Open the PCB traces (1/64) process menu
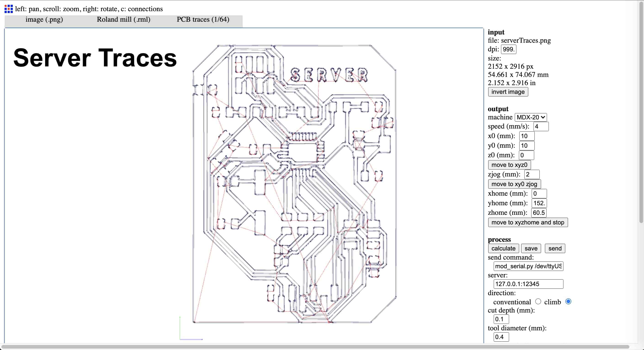Image resolution: width=644 pixels, height=350 pixels. [x=203, y=19]
